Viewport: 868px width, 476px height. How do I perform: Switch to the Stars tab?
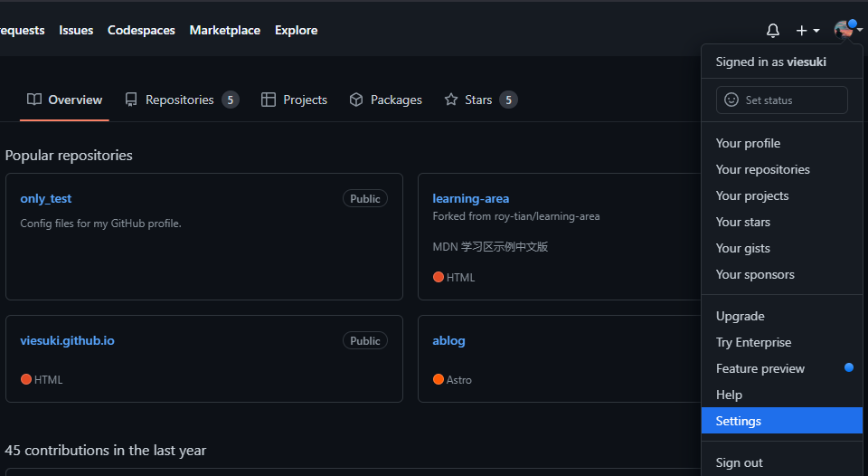480,100
